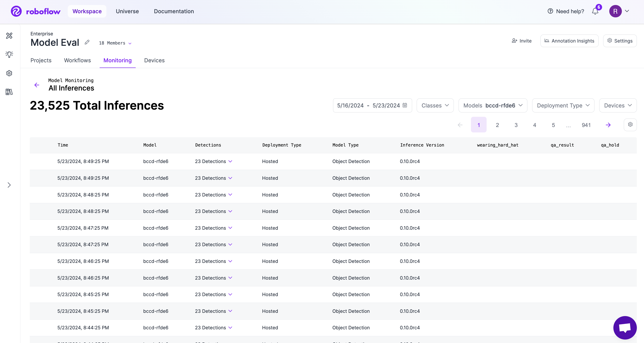The height and width of the screenshot is (343, 644).
Task: Open table column settings gear
Action: 630,124
